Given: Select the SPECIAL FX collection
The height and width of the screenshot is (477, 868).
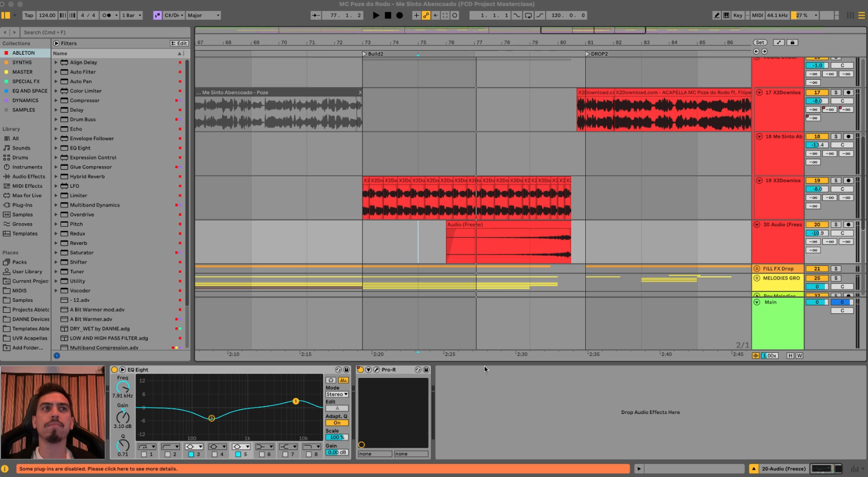Looking at the screenshot, I should click(x=26, y=81).
